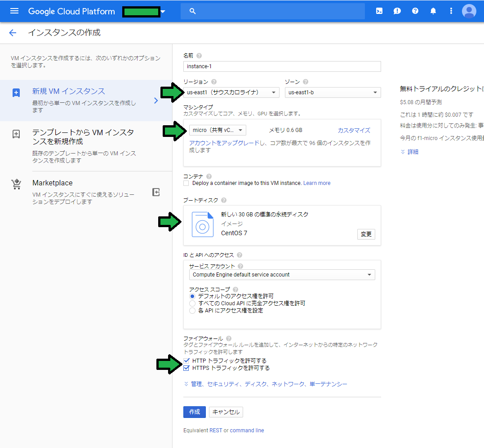Click the カスタマイズ link
Screen dimensions: 484x448
pyautogui.click(x=354, y=130)
